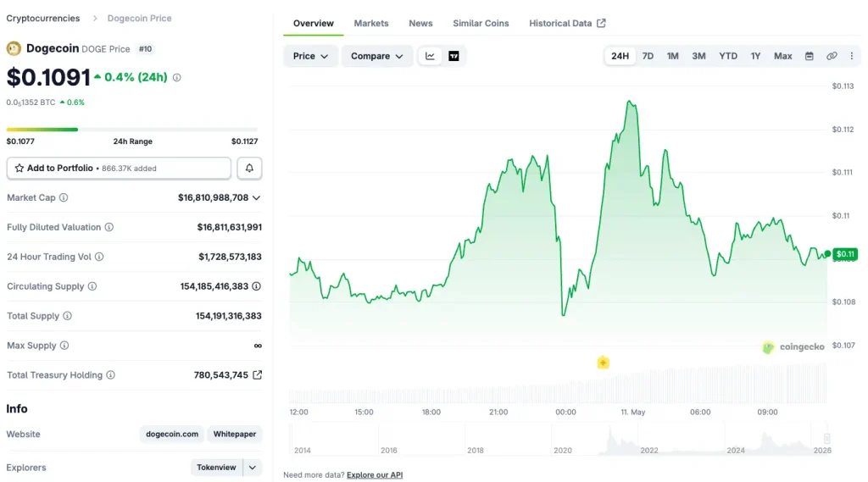The image size is (868, 482).
Task: Open the Price dropdown
Action: pyautogui.click(x=310, y=56)
